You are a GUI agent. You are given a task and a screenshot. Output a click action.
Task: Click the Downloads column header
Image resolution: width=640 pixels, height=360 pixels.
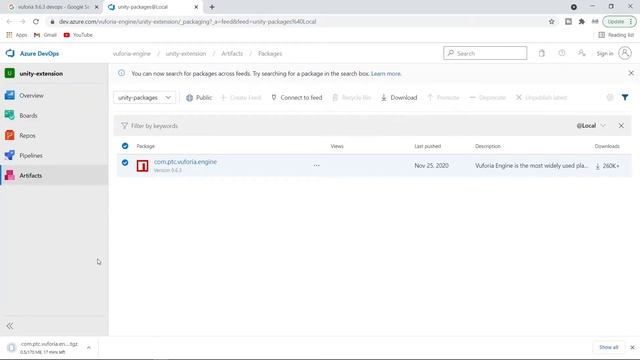coord(607,146)
